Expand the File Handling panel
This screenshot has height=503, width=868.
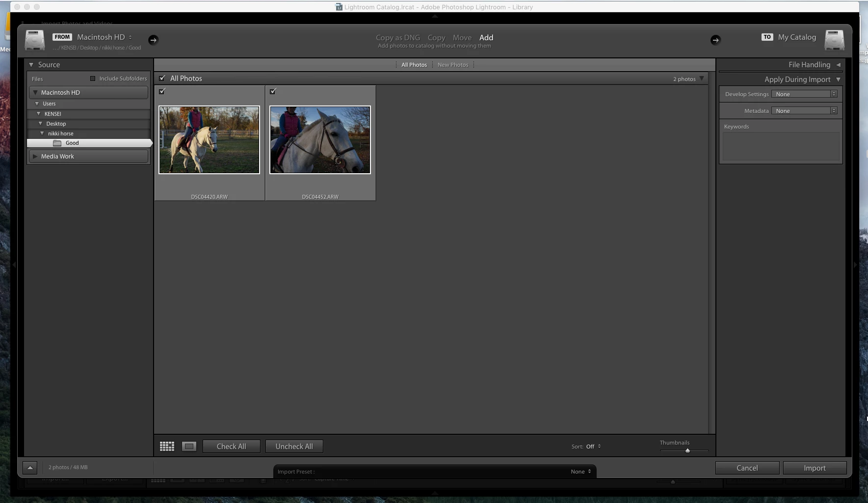point(838,65)
